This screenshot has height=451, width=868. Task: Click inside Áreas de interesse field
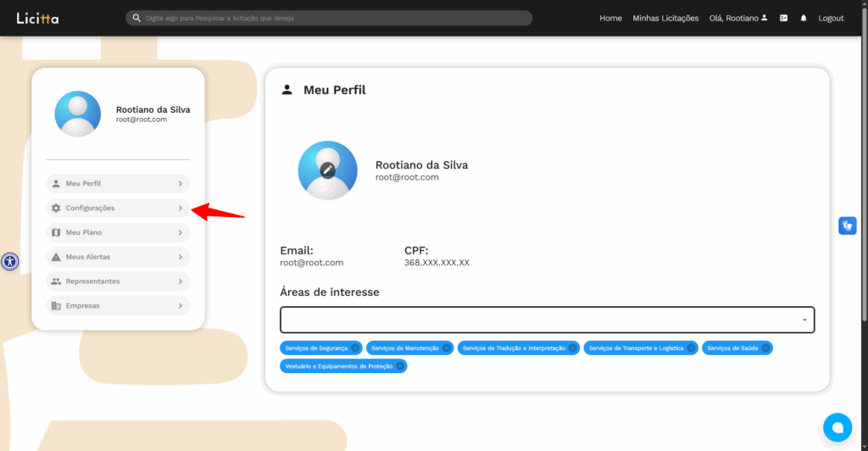(x=547, y=320)
